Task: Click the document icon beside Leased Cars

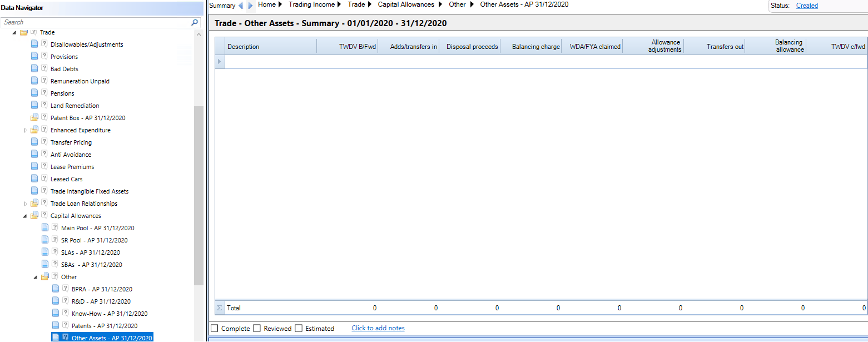Action: pyautogui.click(x=34, y=179)
